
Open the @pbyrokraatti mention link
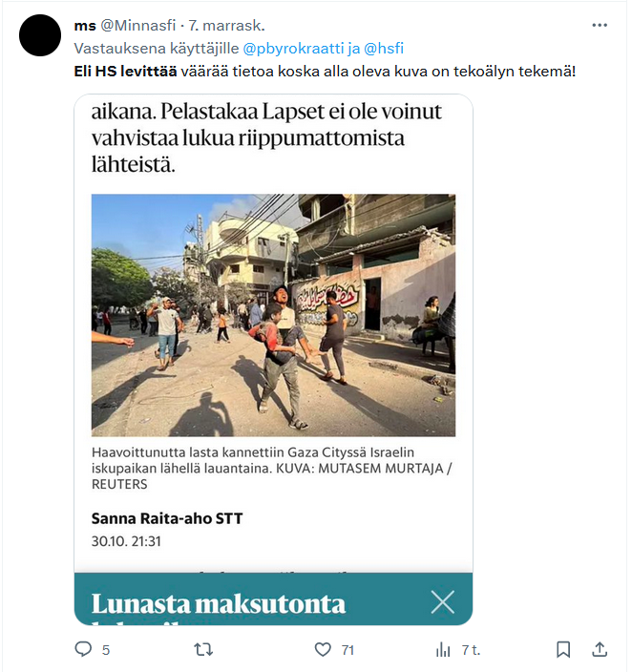pos(294,49)
